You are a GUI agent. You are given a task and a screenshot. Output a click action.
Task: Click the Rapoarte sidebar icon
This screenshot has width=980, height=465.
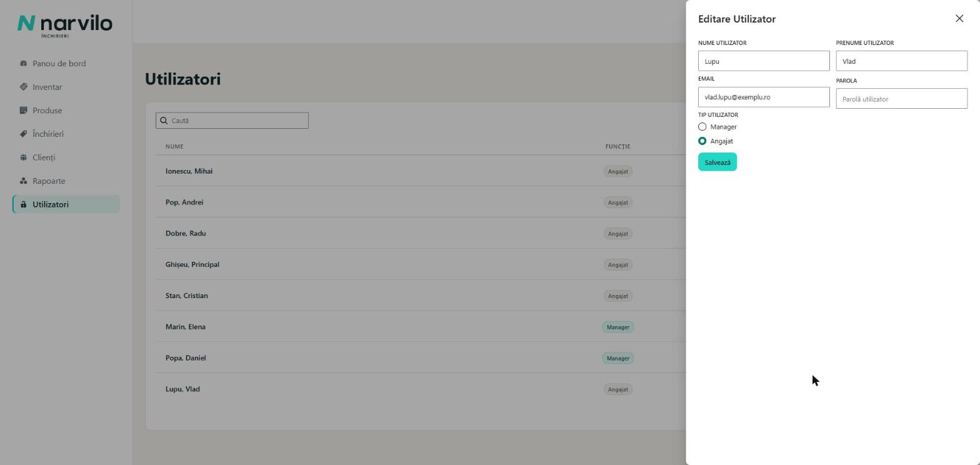click(23, 181)
